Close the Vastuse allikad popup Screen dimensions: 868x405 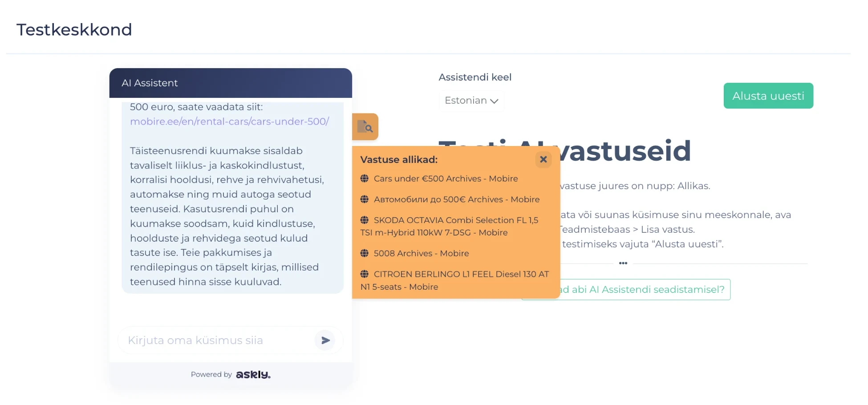544,159
